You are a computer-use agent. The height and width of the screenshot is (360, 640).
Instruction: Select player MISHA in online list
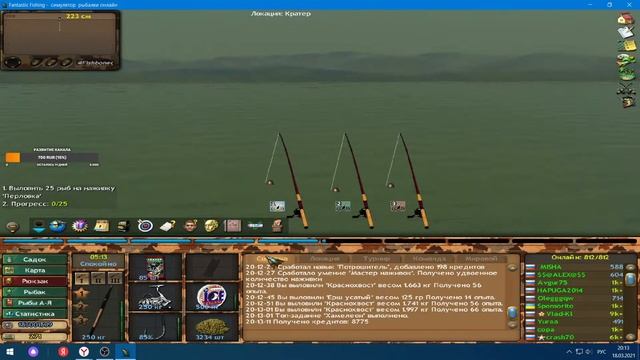[551, 267]
